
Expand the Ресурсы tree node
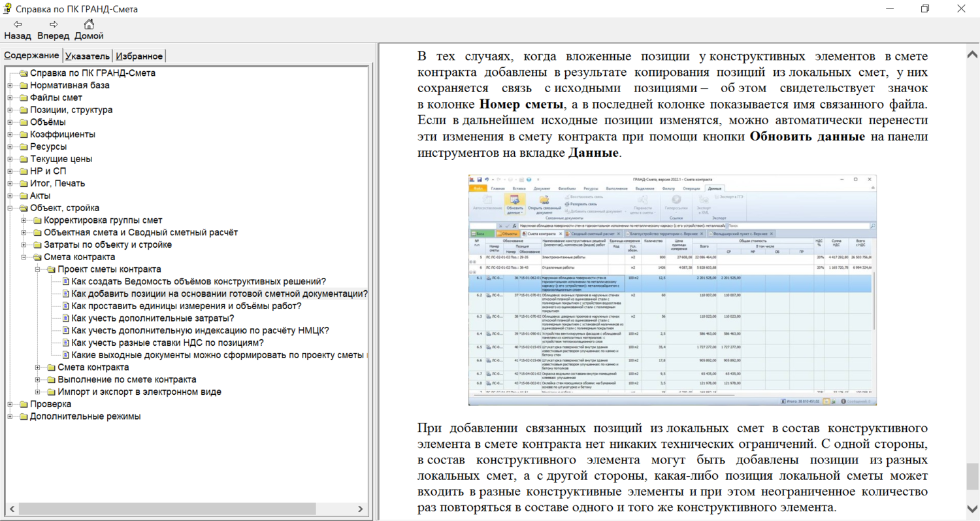pyautogui.click(x=10, y=147)
